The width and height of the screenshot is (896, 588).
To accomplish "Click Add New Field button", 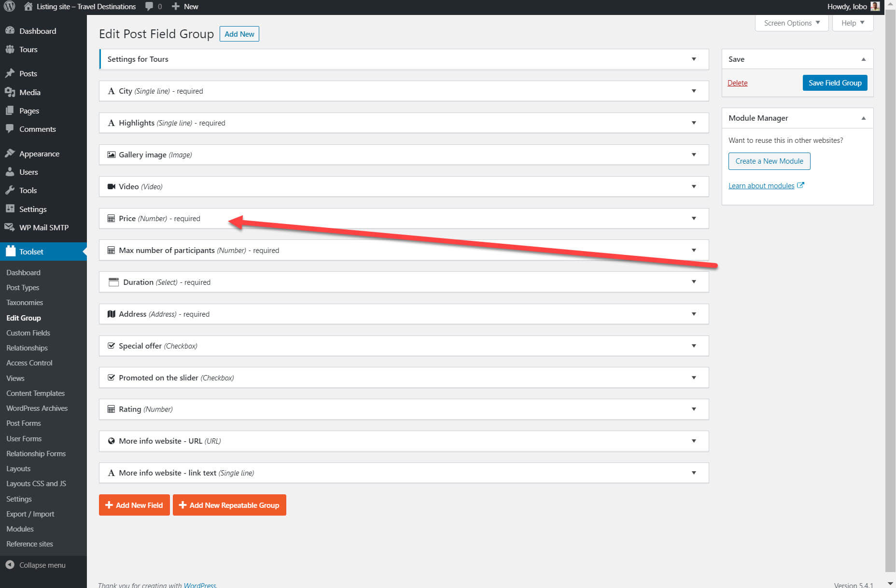I will point(134,505).
